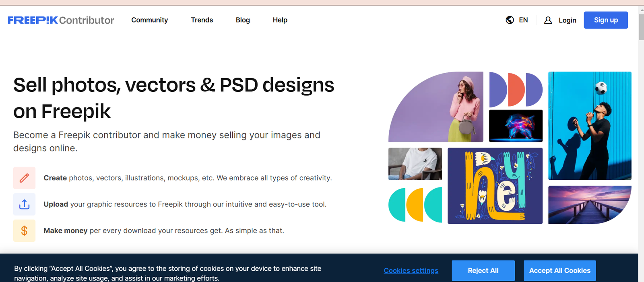The height and width of the screenshot is (282, 644).
Task: Click the teal and yellow semicircles graphic
Action: 415,205
